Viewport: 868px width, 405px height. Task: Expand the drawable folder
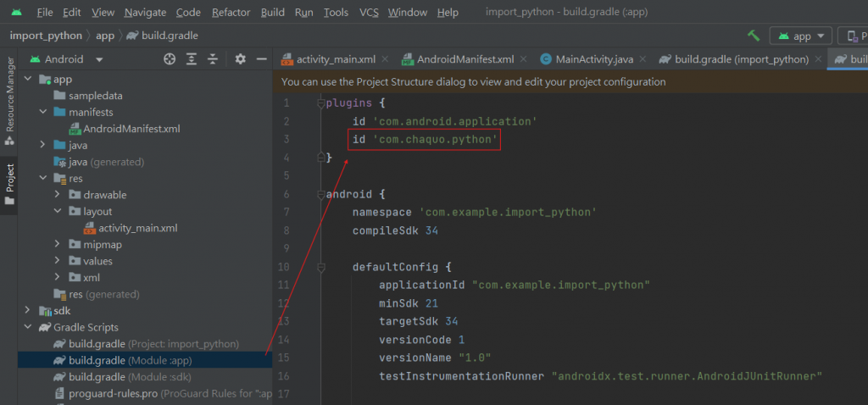[x=58, y=195]
